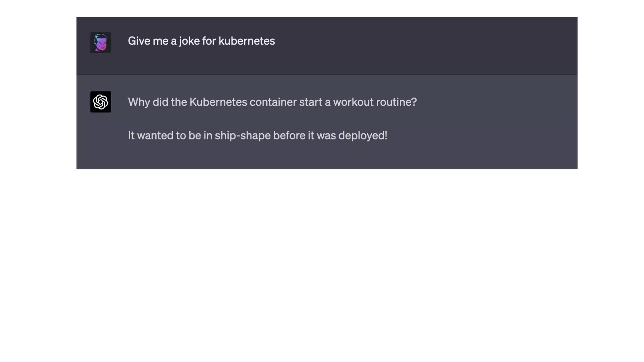The width and height of the screenshot is (644, 362).
Task: Click the words 'workout routine?' in the response
Action: [x=375, y=102]
